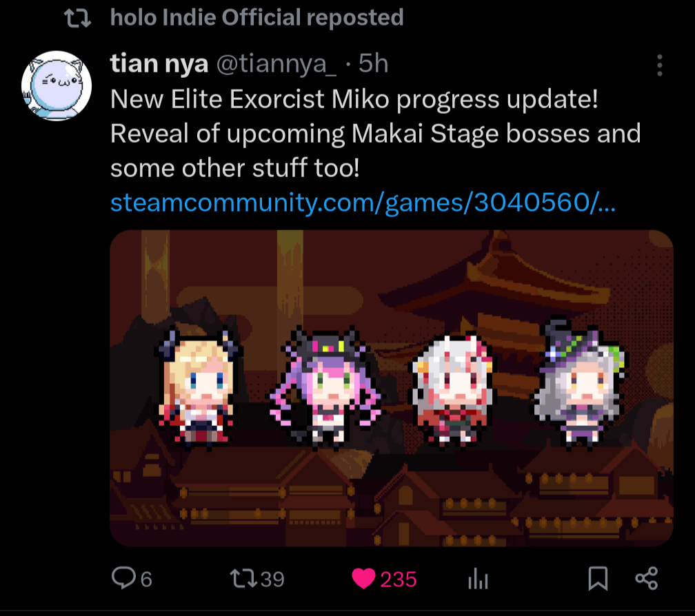Click the repost arrows icon

tap(244, 578)
